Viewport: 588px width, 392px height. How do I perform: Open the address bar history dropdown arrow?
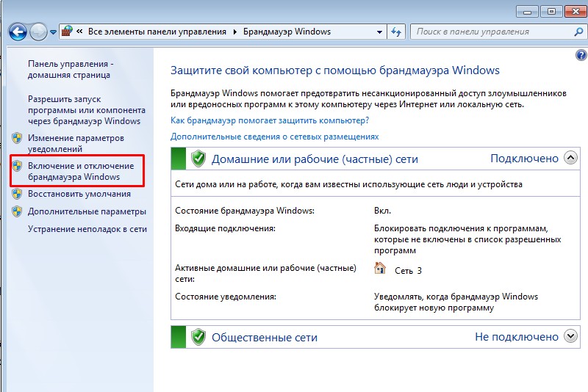click(379, 32)
